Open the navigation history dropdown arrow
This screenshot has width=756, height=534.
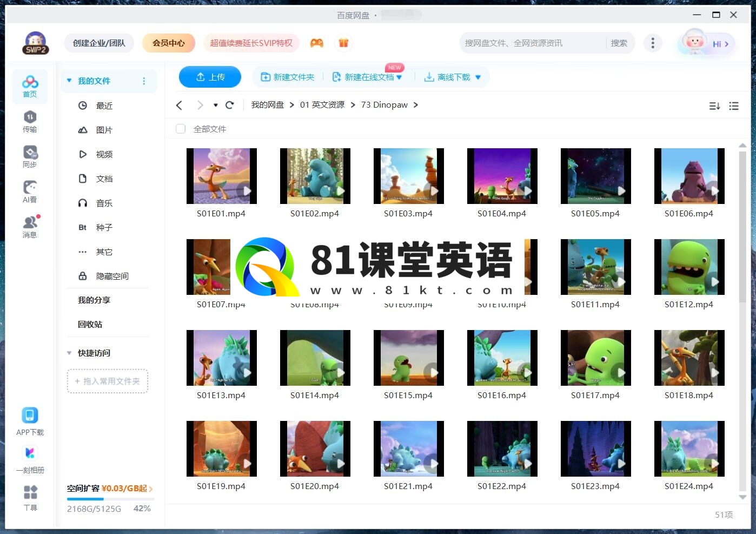click(x=215, y=105)
